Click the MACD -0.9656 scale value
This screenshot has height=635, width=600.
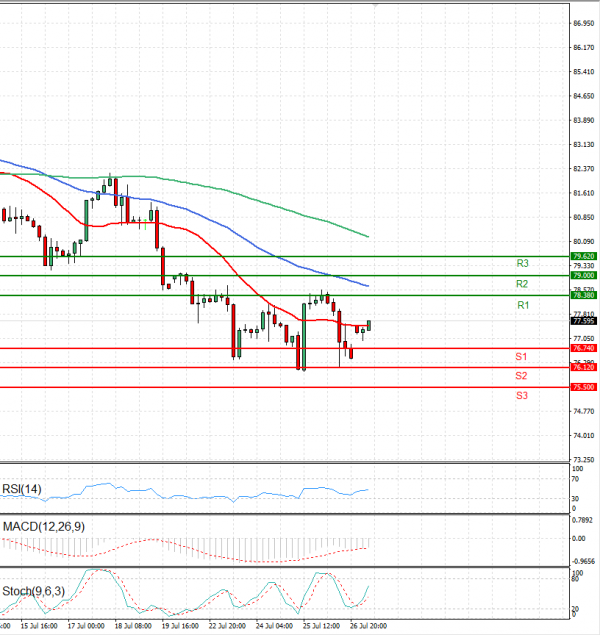click(x=583, y=562)
